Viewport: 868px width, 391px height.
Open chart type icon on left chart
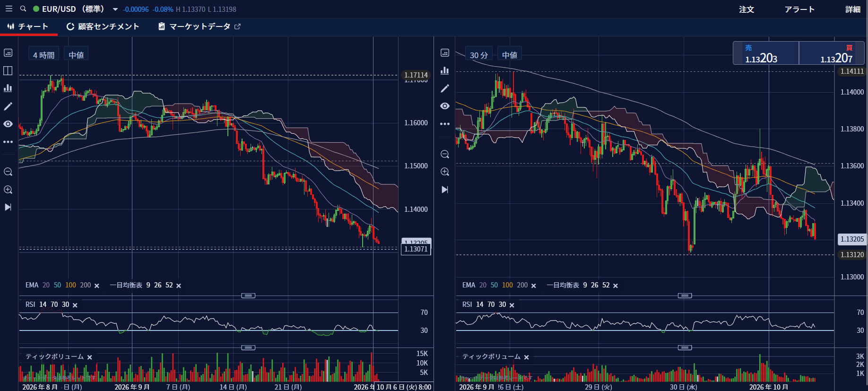tap(8, 88)
